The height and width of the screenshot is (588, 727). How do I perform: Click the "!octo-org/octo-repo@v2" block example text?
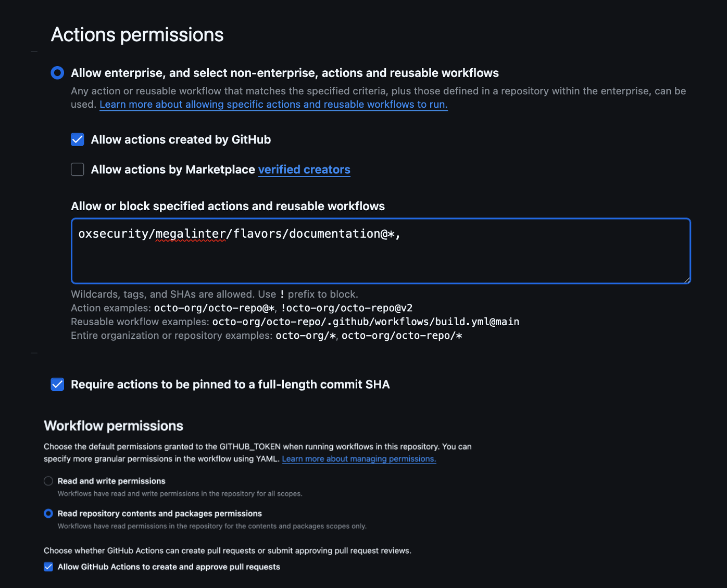(x=347, y=308)
